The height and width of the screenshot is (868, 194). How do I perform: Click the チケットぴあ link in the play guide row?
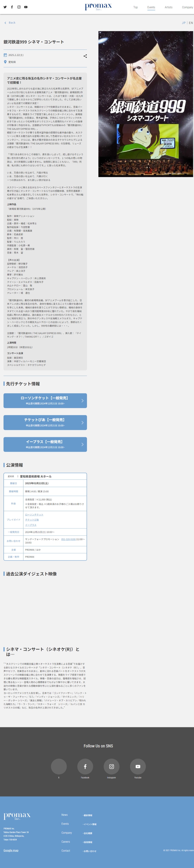tap(32, 520)
